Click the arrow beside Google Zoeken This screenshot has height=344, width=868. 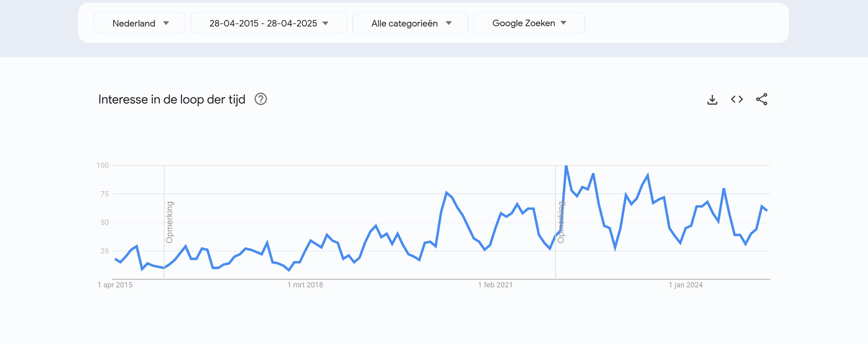pyautogui.click(x=563, y=23)
